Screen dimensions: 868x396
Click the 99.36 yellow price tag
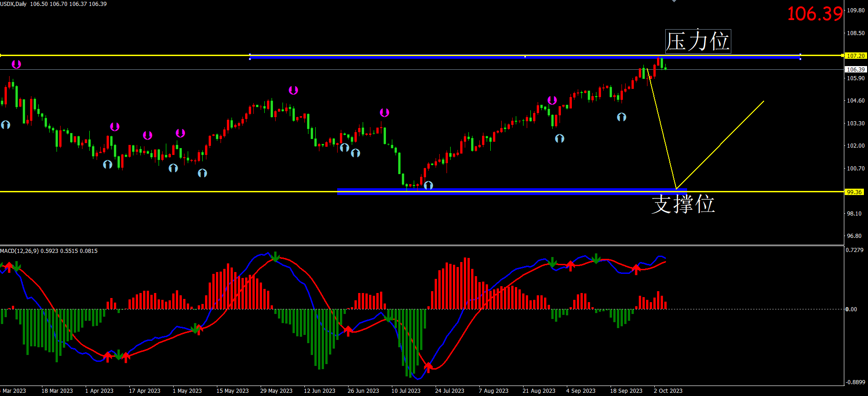pyautogui.click(x=854, y=192)
